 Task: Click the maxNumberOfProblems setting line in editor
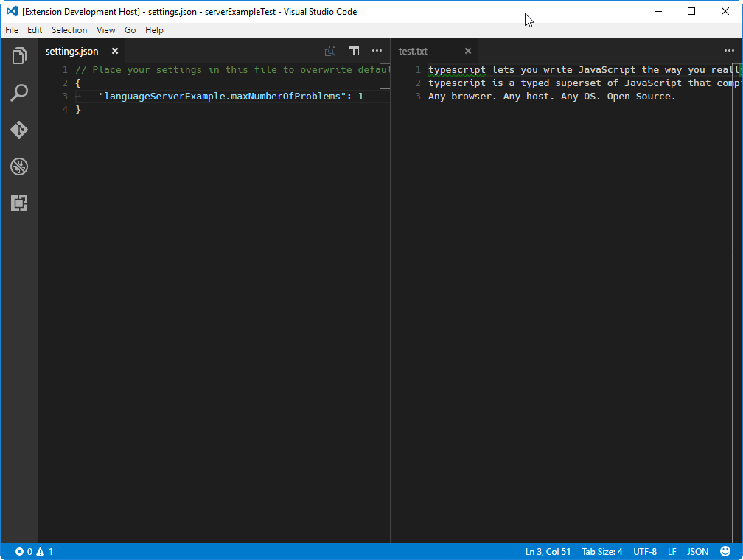[x=221, y=97]
